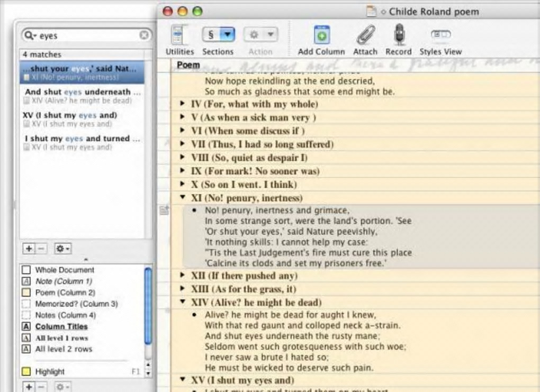Collapse section XI (No! penury, inertness)
The width and height of the screenshot is (540, 392).
[x=183, y=197]
